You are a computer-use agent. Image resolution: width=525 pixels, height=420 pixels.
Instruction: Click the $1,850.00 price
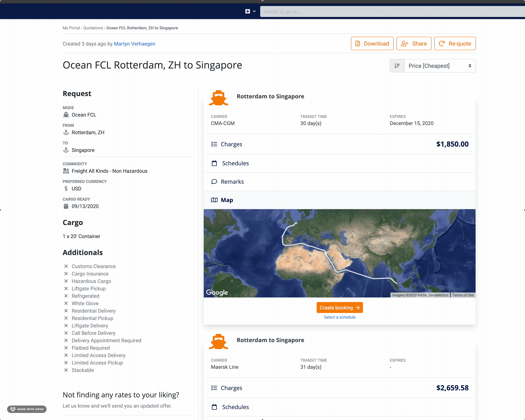452,144
